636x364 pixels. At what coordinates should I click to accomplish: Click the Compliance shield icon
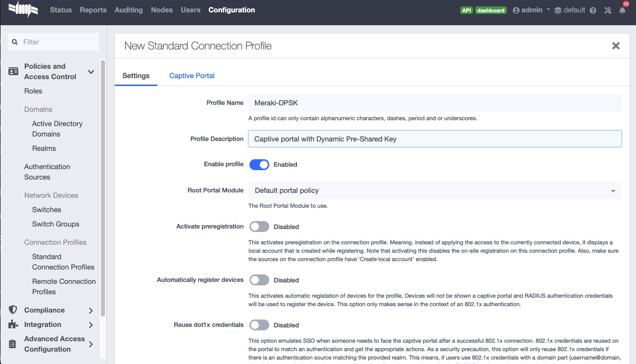13,310
